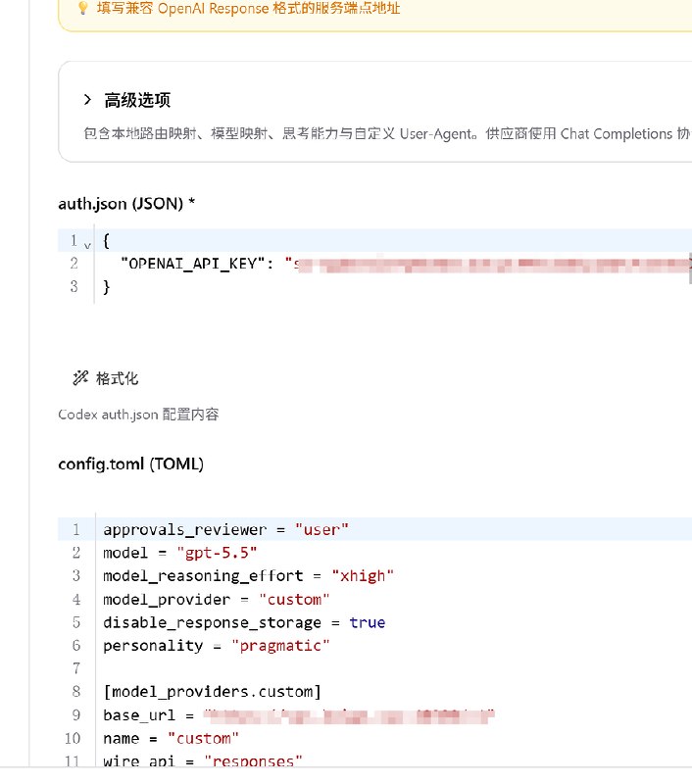Click the true value of disable_response_storage
This screenshot has height=784, width=692.
367,622
